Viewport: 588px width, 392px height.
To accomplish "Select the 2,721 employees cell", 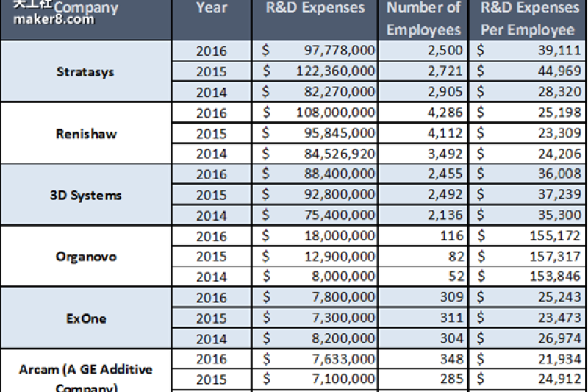I will tap(423, 71).
